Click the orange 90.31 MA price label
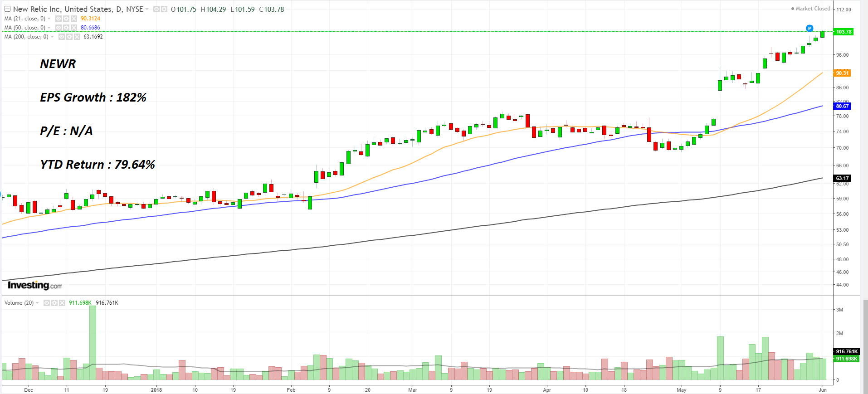The image size is (868, 394). (x=842, y=73)
